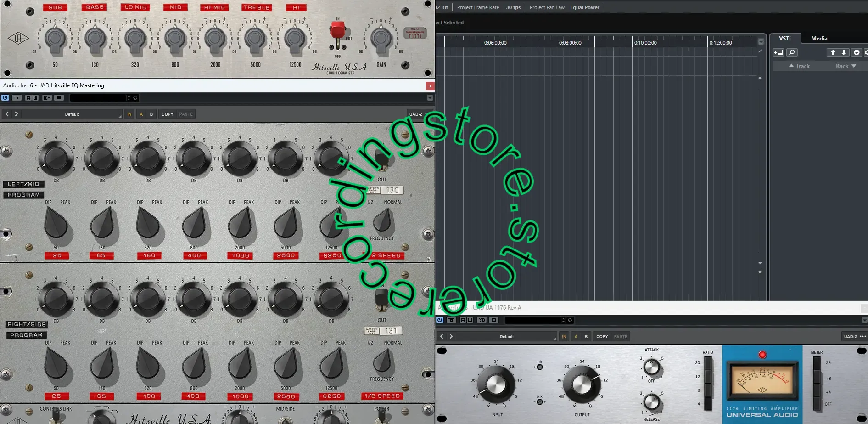Select setting A in Hitsville EQ Mastering

point(141,114)
